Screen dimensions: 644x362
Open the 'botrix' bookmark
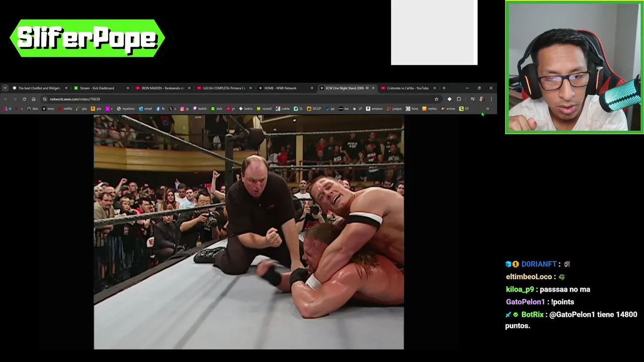point(246,109)
